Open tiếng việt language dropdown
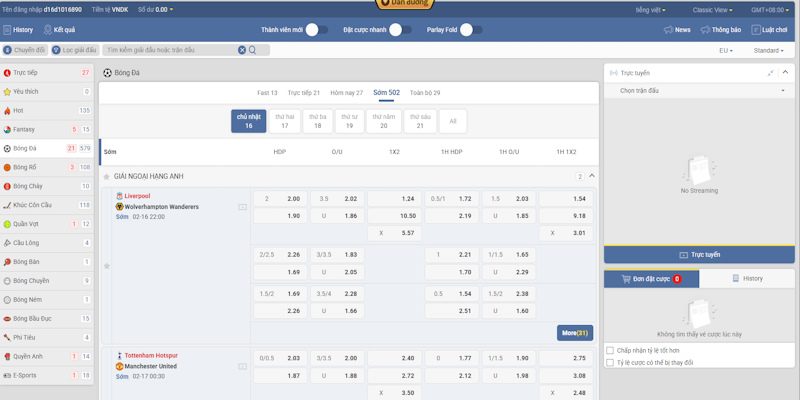 coord(650,10)
